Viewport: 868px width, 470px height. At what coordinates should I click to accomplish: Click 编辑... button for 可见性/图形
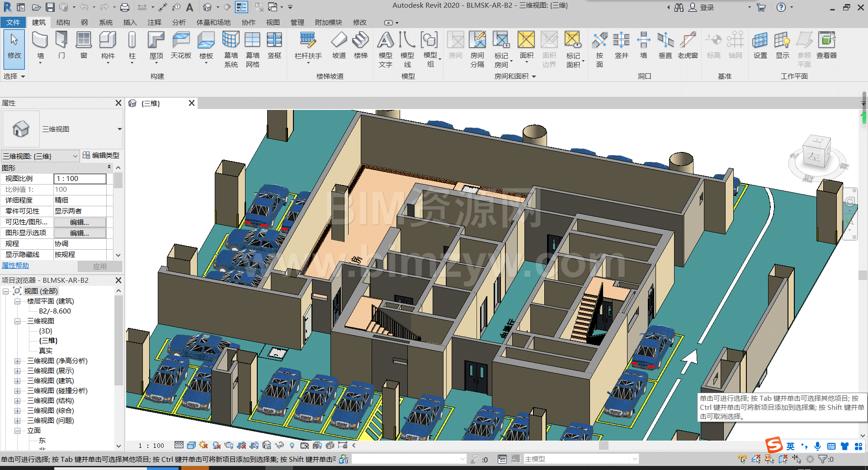[x=80, y=222]
